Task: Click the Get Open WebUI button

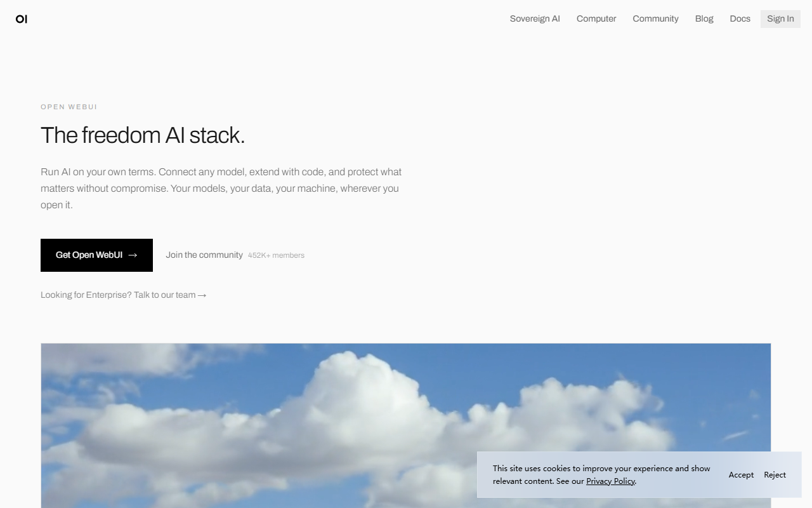Action: (96, 255)
